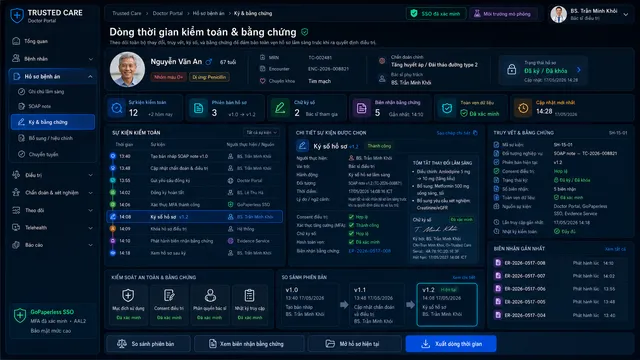This screenshot has height=360, width=640.
Task: Click the Xuất dòng thời gian button
Action: point(451,344)
